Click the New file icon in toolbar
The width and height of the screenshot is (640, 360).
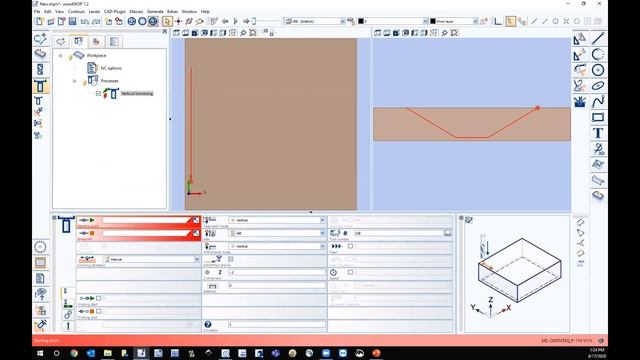pyautogui.click(x=40, y=21)
